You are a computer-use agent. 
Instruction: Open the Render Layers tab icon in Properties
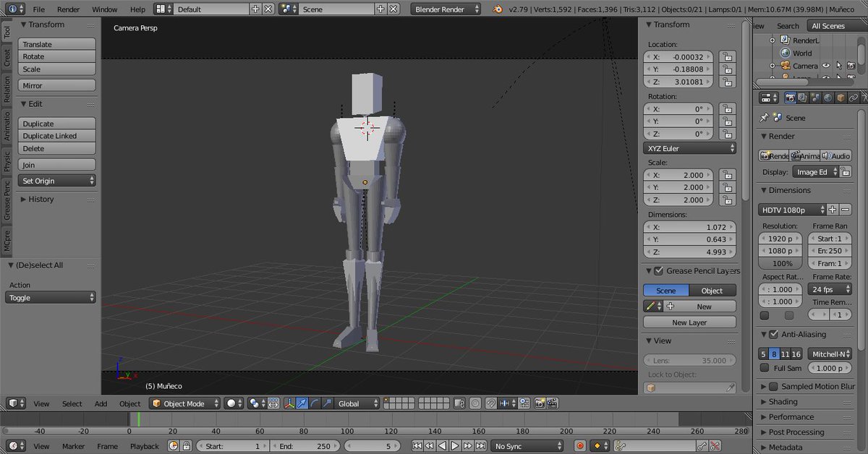point(803,98)
